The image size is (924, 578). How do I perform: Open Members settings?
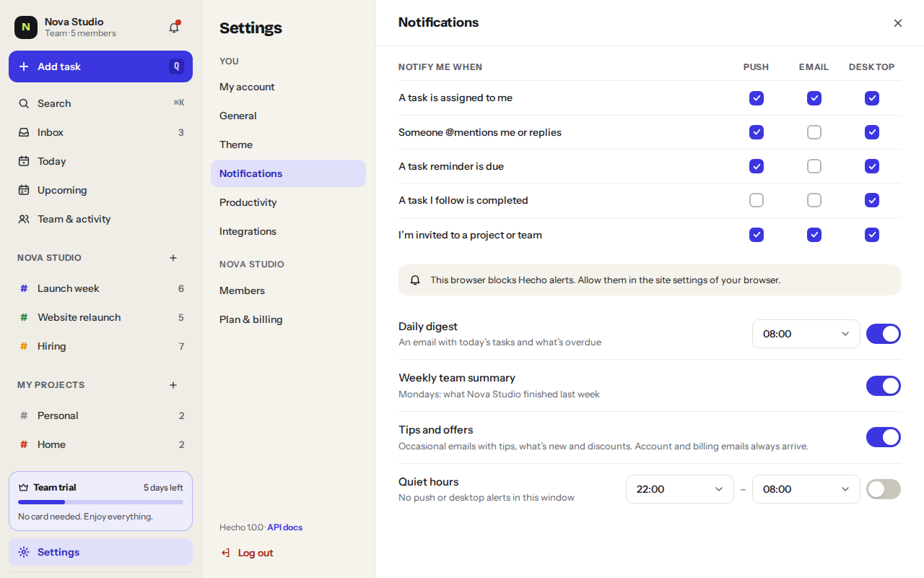point(288,290)
